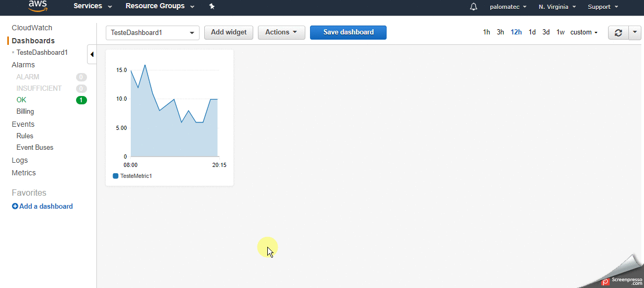Click the ALARM count badge showing 0
The height and width of the screenshot is (288, 644).
pos(81,77)
